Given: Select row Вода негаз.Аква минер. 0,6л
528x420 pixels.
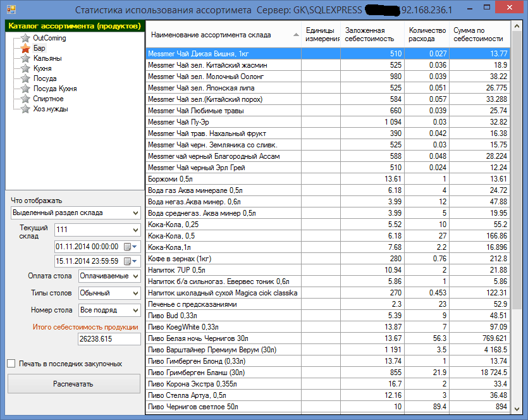Looking at the screenshot, I should pos(328,202).
